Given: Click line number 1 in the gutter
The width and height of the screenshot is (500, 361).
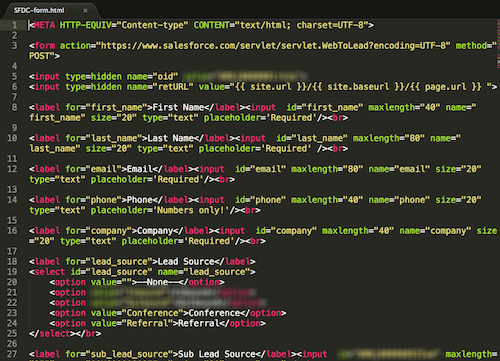Looking at the screenshot, I should coord(14,25).
